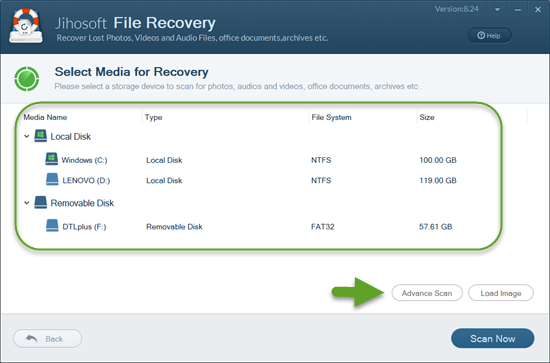The width and height of the screenshot is (550, 363).
Task: Click NTFS in the LENOVO (D:) row
Action: coord(321,181)
